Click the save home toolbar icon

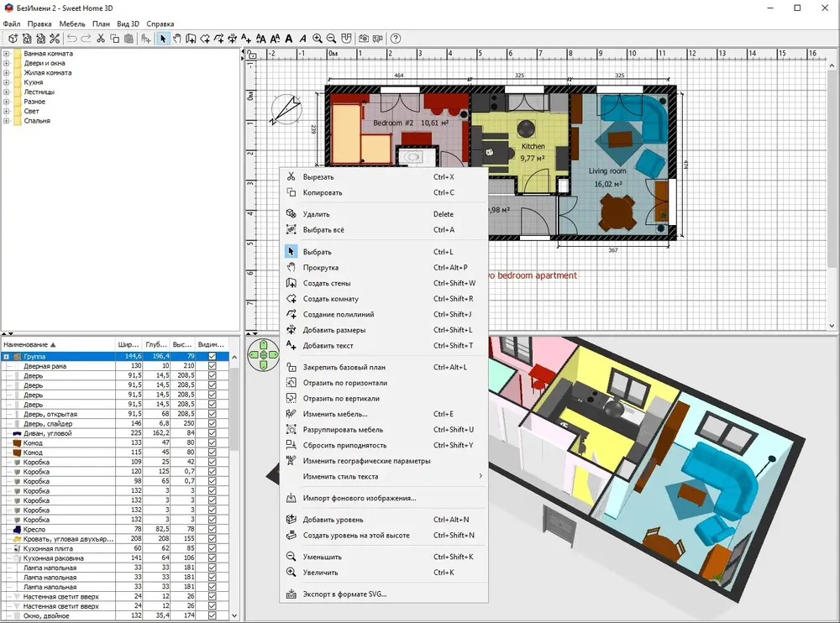click(x=40, y=39)
